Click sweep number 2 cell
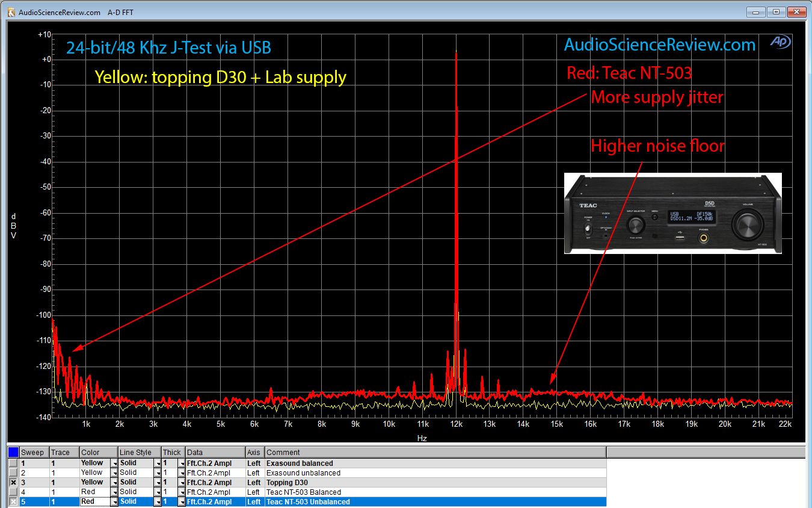Viewport: 812px width, 508px height. 34,473
